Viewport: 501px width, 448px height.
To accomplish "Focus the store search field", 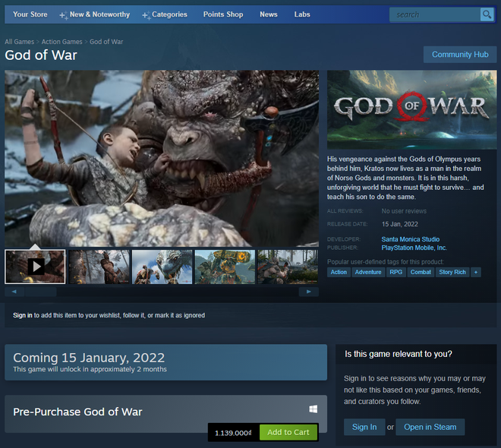I will point(435,14).
